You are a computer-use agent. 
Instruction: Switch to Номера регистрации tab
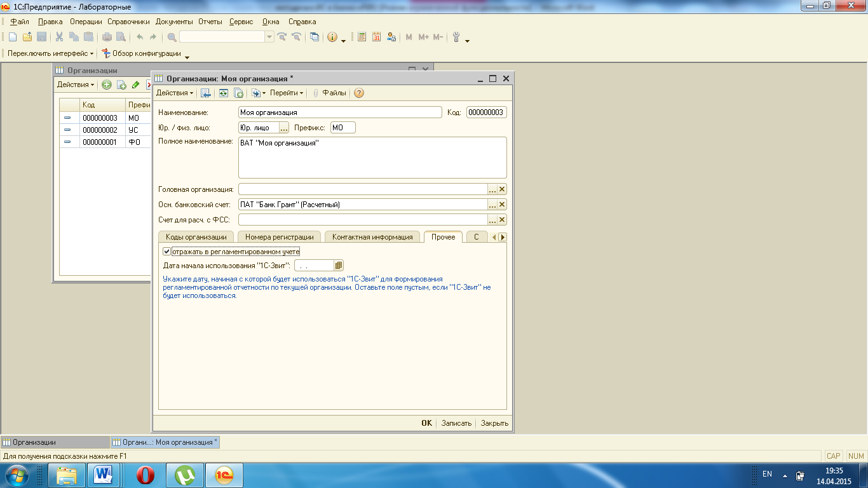point(279,236)
